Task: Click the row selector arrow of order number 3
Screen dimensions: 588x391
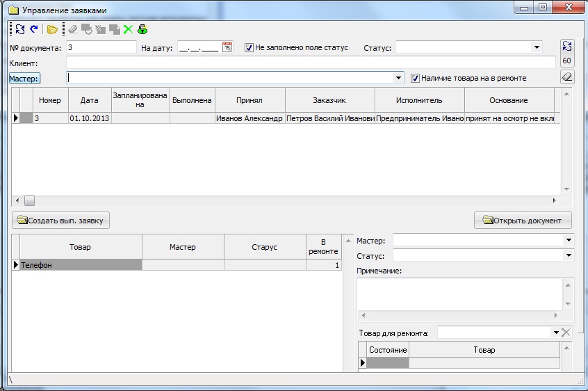Action: pos(16,118)
